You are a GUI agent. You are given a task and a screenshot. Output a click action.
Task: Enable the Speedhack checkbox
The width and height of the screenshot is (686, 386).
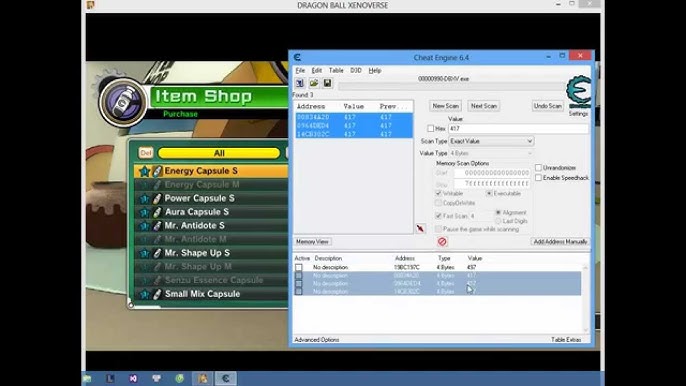coord(539,178)
